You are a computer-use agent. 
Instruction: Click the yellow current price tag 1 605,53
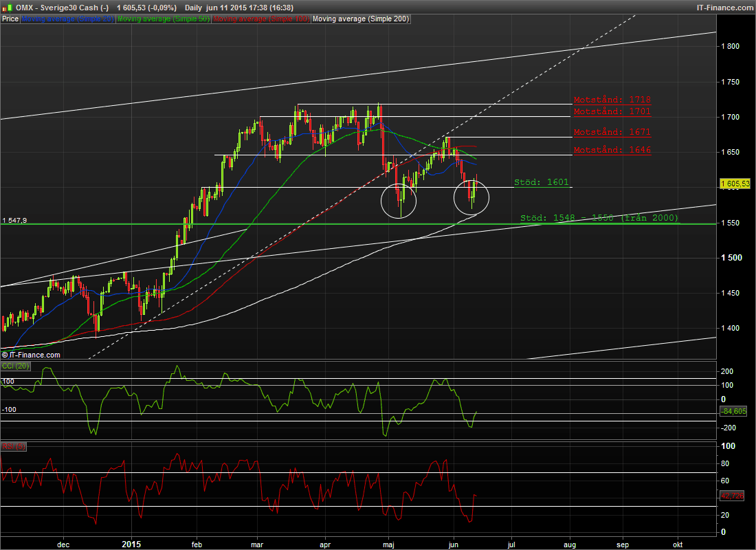click(736, 184)
